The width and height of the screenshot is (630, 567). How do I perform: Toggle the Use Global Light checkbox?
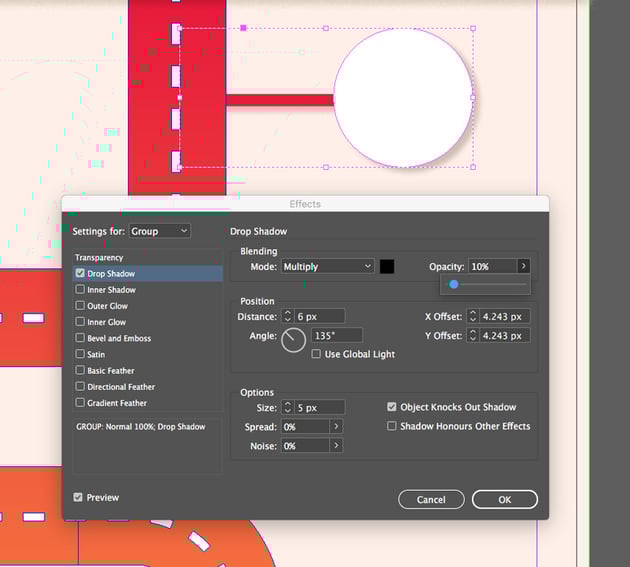coord(317,354)
